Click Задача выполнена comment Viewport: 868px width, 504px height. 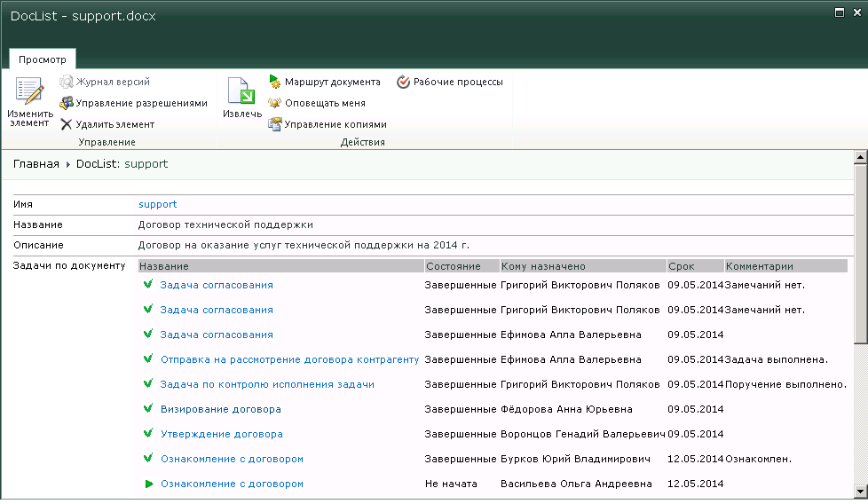pyautogui.click(x=777, y=359)
